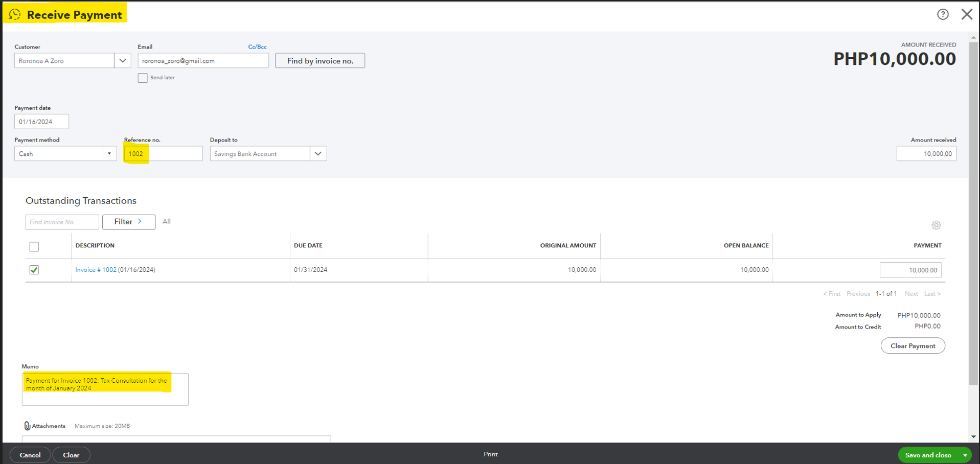The height and width of the screenshot is (464, 980).
Task: Open the Cc/Bcc link
Action: point(257,47)
